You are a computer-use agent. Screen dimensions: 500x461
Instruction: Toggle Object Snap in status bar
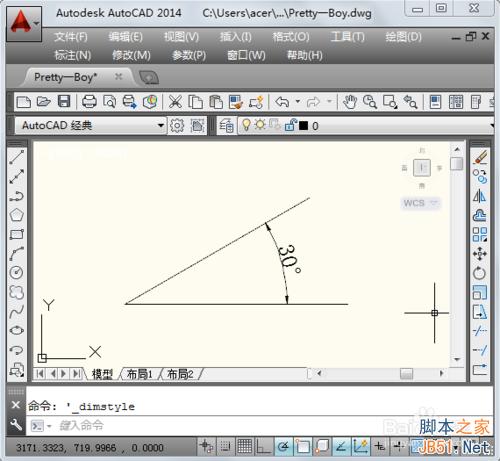303,446
